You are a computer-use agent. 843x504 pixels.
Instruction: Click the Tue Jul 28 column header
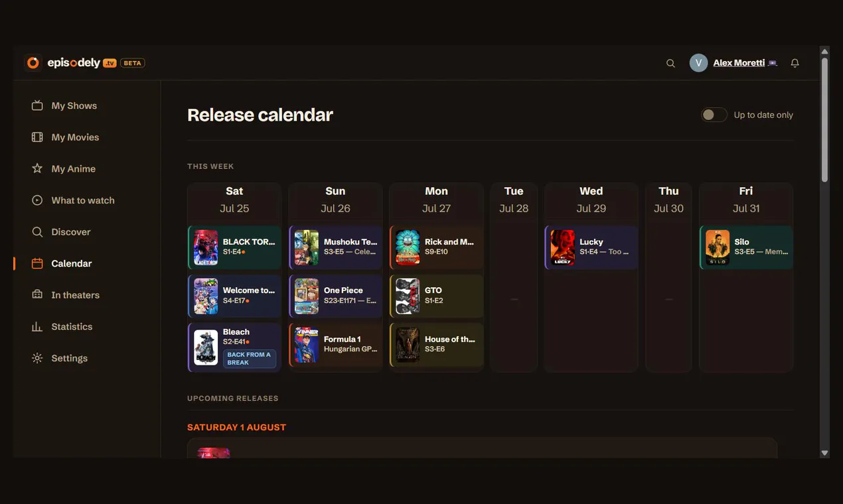click(514, 200)
